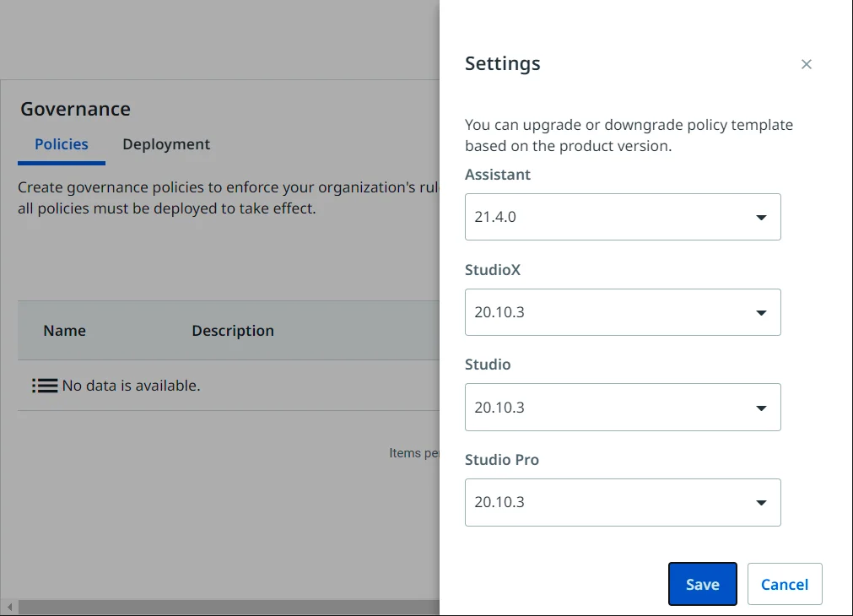The width and height of the screenshot is (853, 616).
Task: Expand the StudioX version selector field
Action: point(607,312)
